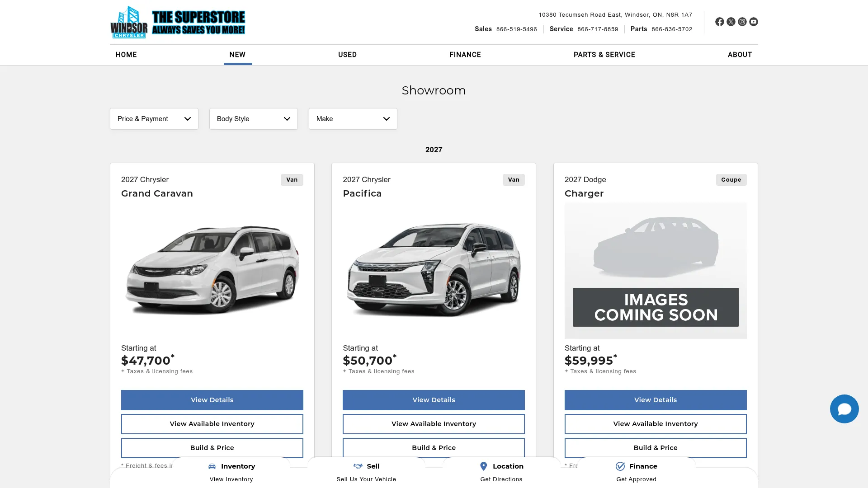Image resolution: width=868 pixels, height=488 pixels.
Task: Click the handshake icon beside Sell
Action: coord(358,466)
